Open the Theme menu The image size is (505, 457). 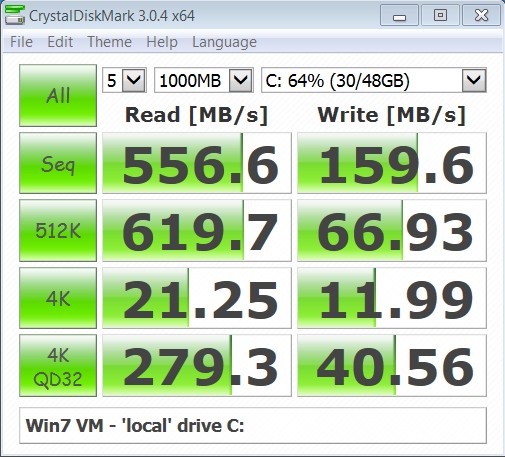(109, 42)
